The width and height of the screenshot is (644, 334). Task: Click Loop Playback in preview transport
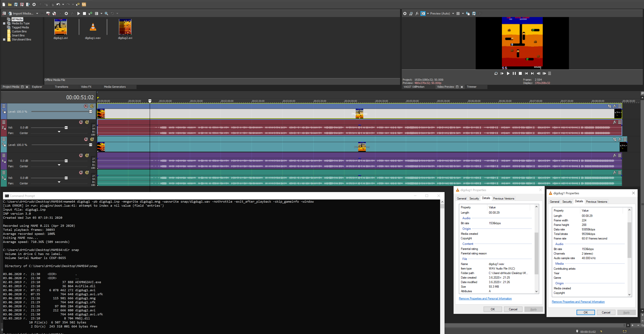tap(496, 73)
